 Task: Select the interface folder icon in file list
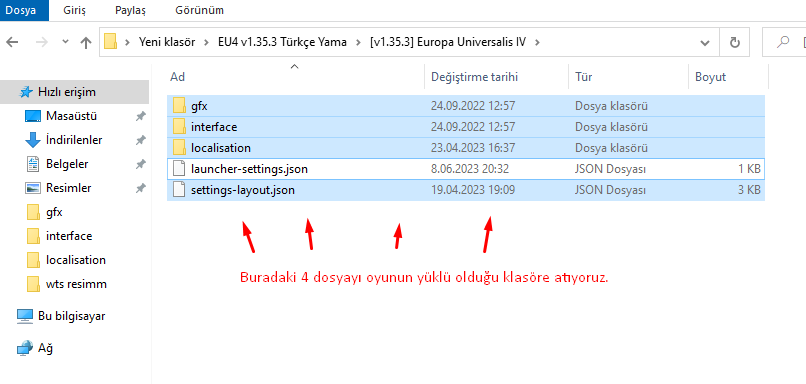pyautogui.click(x=179, y=126)
